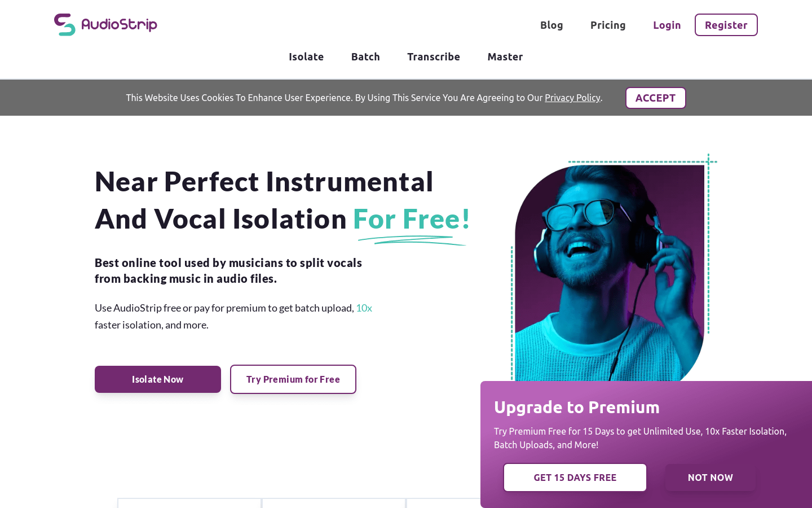
Task: Switch to the Batch tab
Action: [365, 56]
